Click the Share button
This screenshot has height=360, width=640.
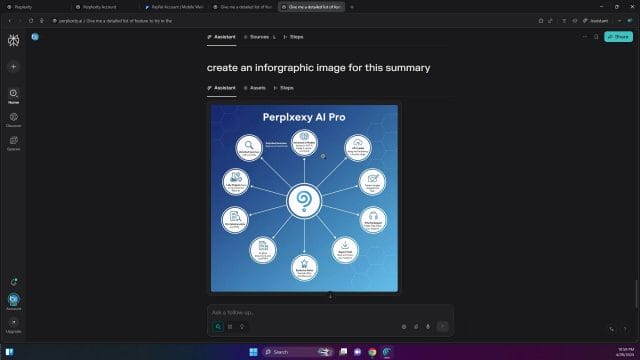click(618, 37)
